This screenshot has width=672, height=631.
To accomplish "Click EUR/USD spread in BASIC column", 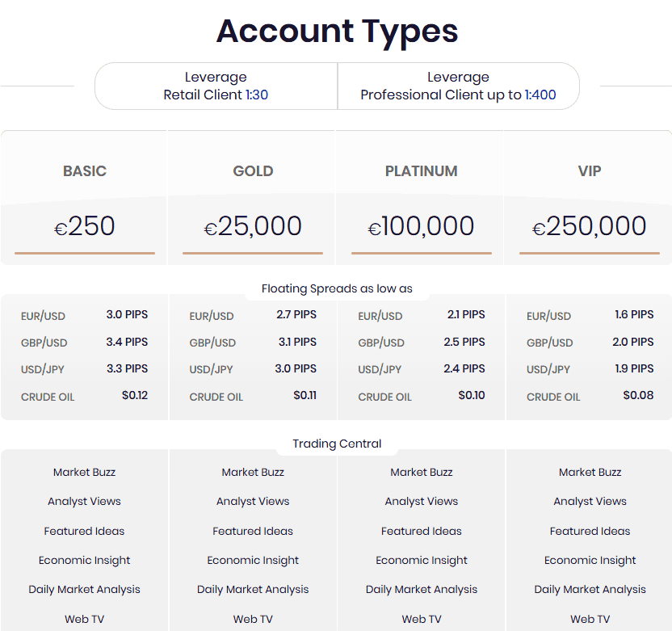I will [84, 316].
